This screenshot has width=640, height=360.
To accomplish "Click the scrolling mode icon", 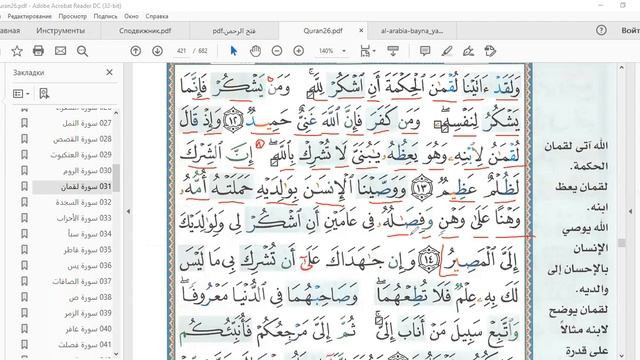I will [393, 51].
